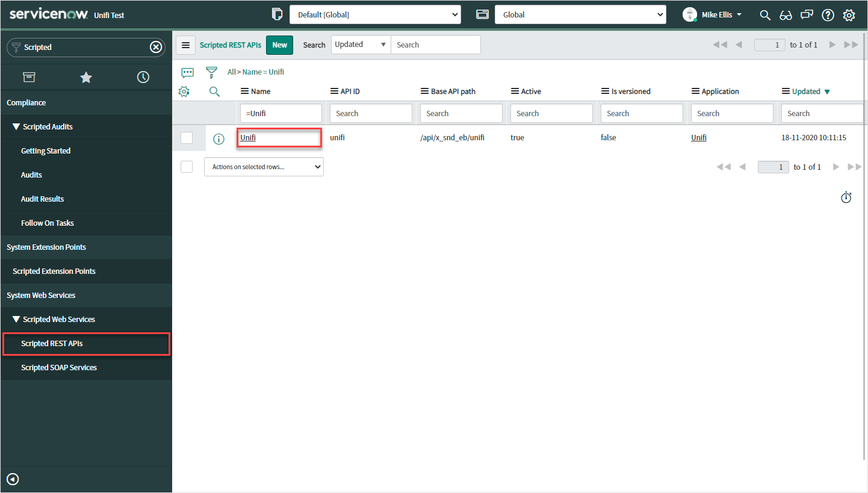Open the Global application scope dropdown

[580, 14]
